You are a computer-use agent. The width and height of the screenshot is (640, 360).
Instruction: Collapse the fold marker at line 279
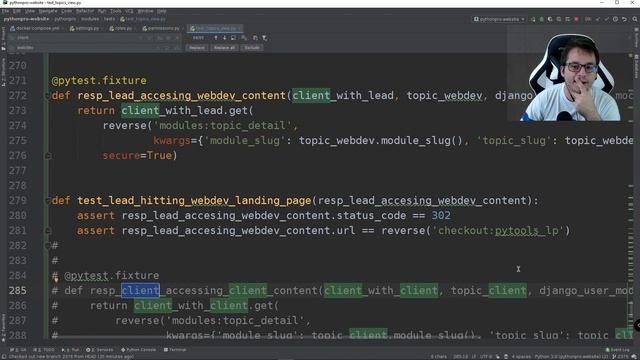47,201
